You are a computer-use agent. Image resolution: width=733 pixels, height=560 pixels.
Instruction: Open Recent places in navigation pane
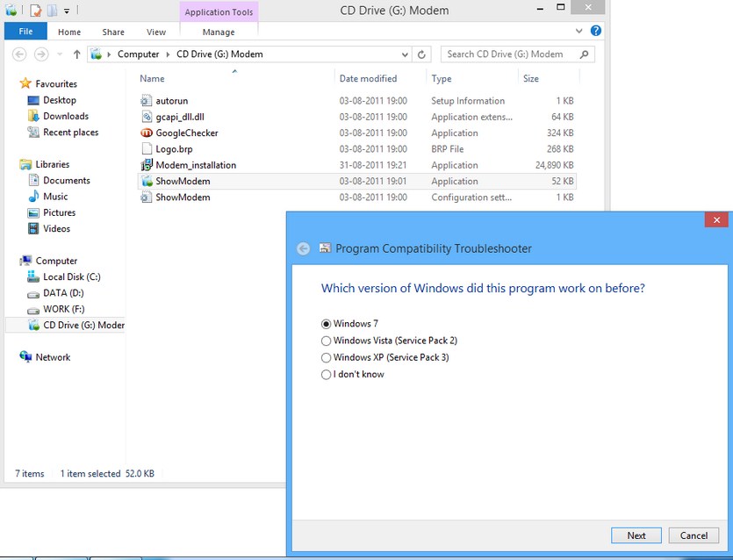(70, 133)
